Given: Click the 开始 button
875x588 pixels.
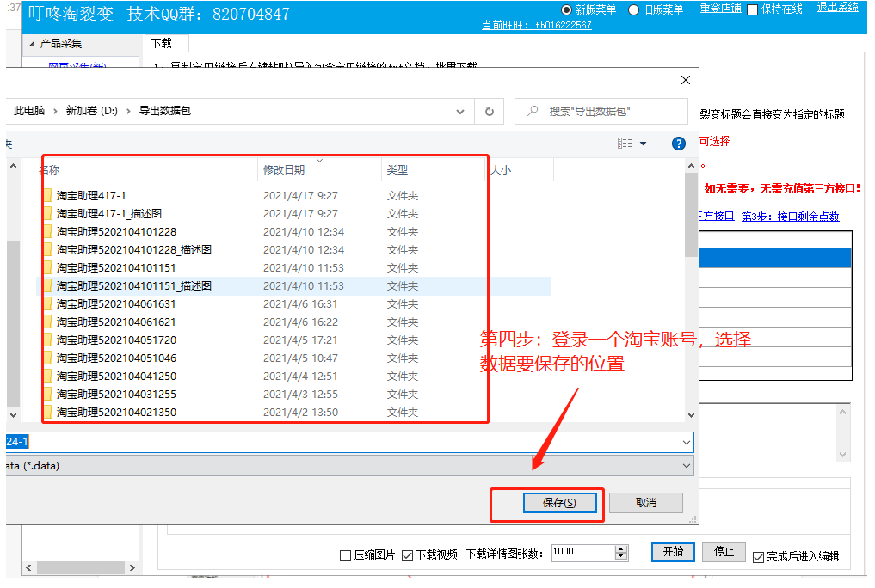Looking at the screenshot, I should pos(673,552).
